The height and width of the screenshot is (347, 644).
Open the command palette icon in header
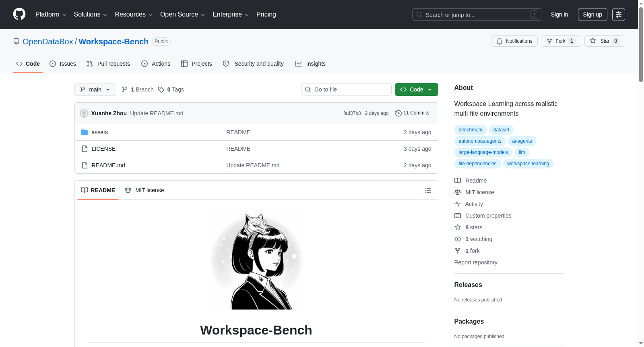619,15
